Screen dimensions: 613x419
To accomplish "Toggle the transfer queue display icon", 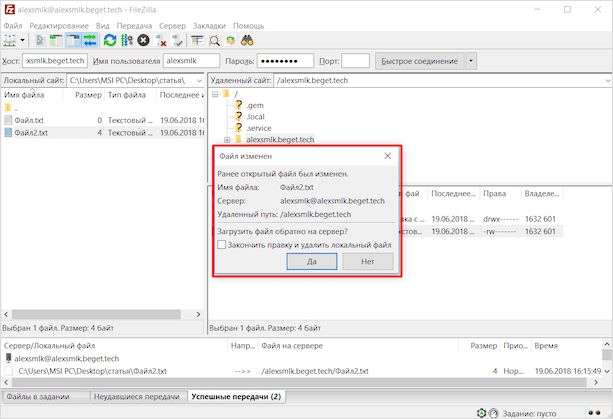I will (x=91, y=41).
